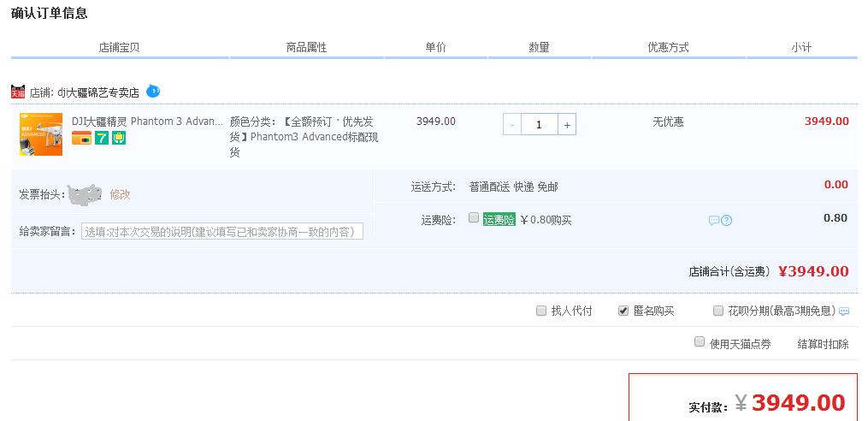This screenshot has width=868, height=421.
Task: Open the blue Wangwang chat icon
Action: click(153, 91)
